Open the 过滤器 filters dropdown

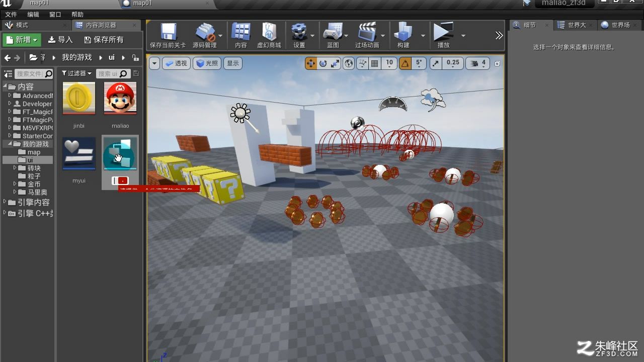[x=76, y=73]
